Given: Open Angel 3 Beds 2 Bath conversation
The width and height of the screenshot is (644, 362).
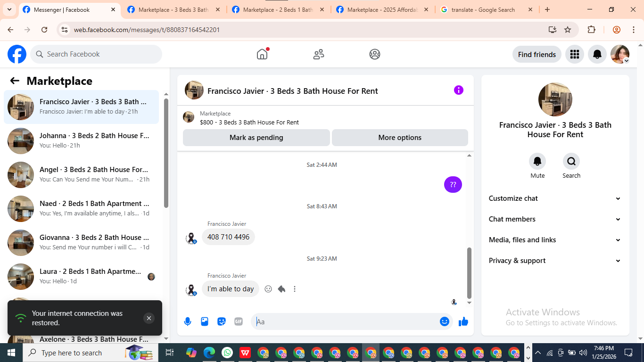Looking at the screenshot, I should 81,175.
